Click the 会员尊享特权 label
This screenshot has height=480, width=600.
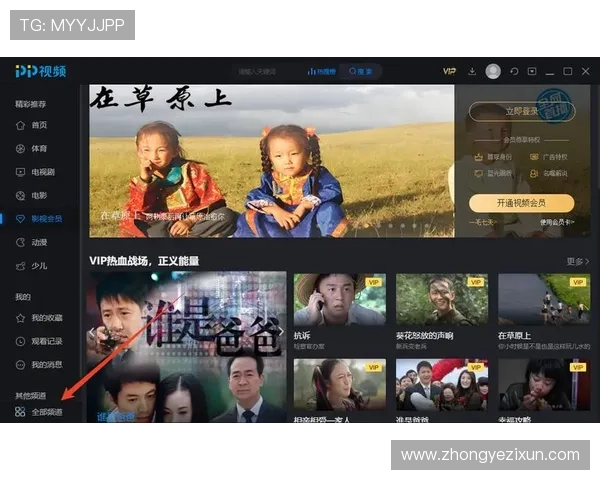coord(522,140)
